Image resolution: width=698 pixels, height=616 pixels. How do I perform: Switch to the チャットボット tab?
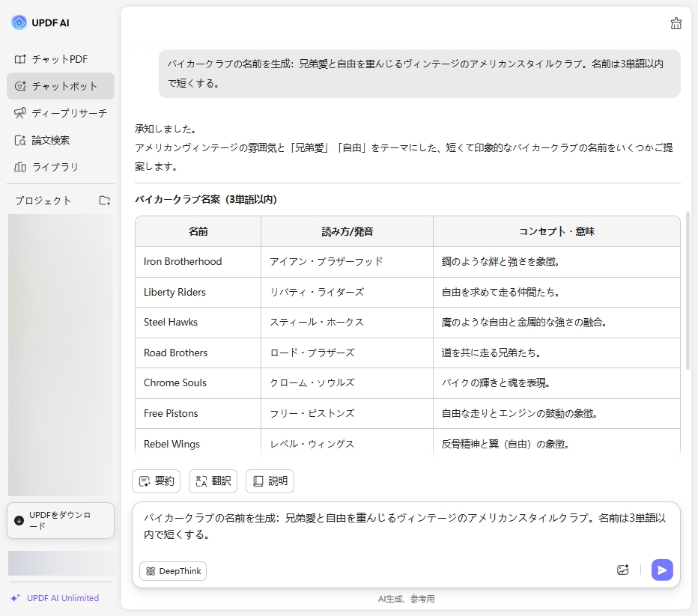[60, 86]
